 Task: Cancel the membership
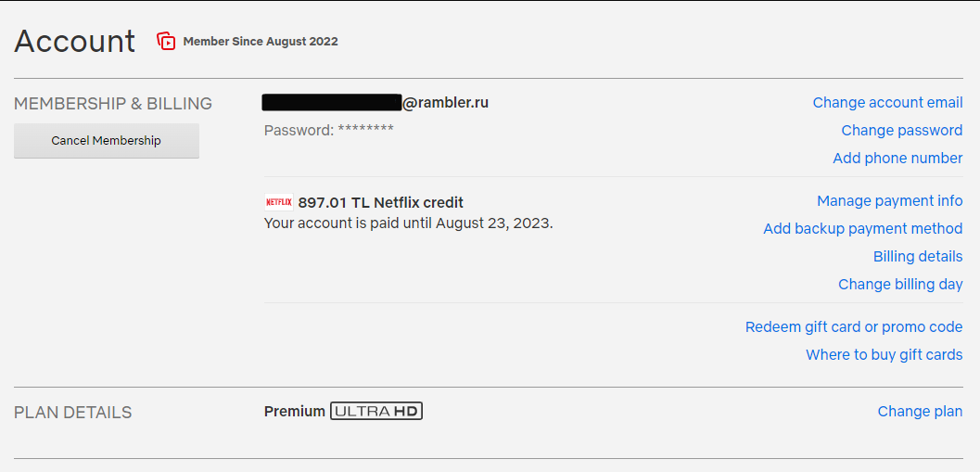click(107, 141)
